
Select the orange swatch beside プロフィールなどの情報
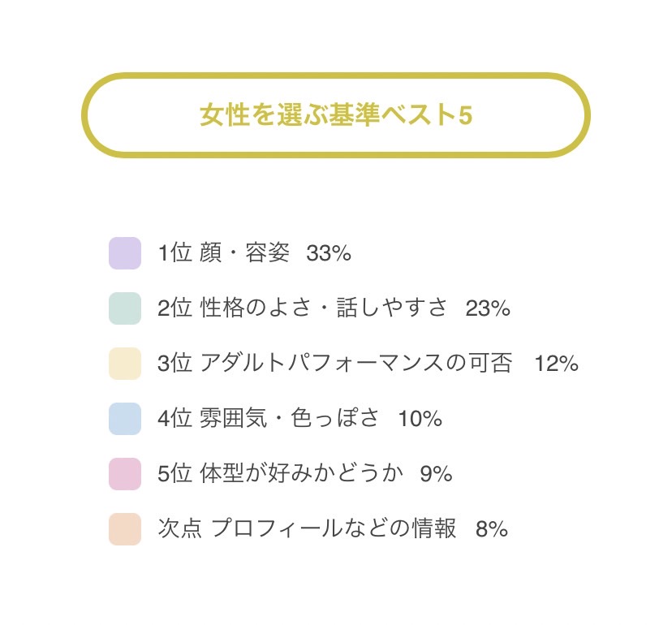coord(125,529)
